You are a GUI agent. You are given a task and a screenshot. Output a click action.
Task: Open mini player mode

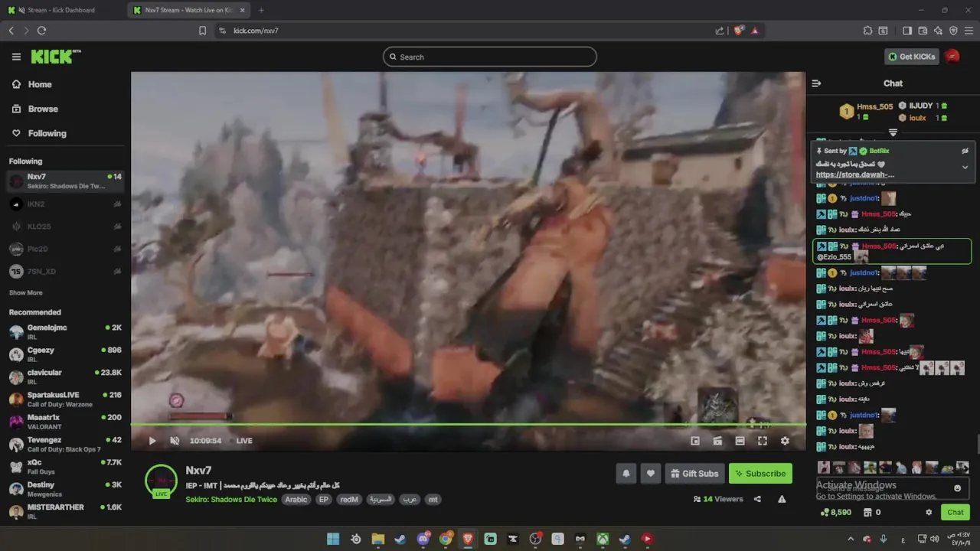695,441
